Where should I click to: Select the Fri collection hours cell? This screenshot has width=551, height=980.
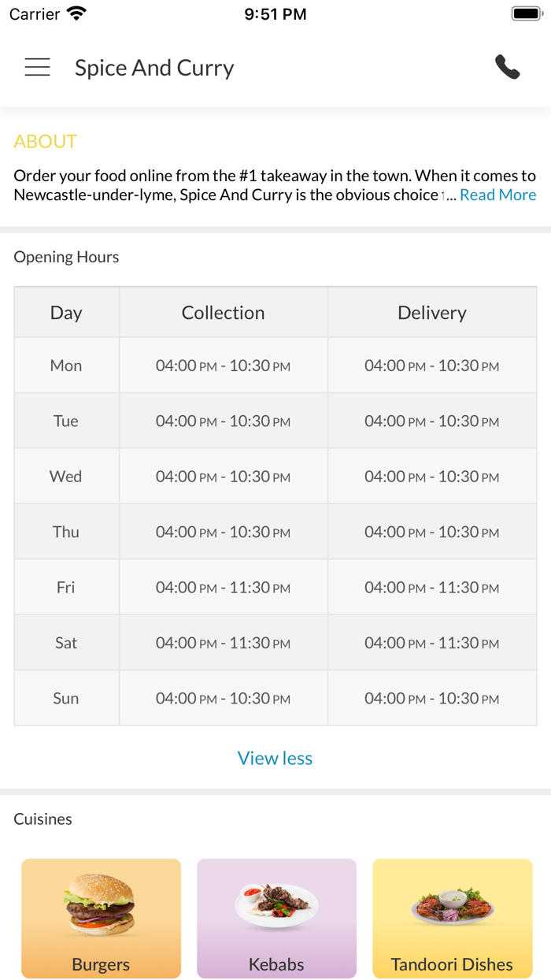[223, 588]
